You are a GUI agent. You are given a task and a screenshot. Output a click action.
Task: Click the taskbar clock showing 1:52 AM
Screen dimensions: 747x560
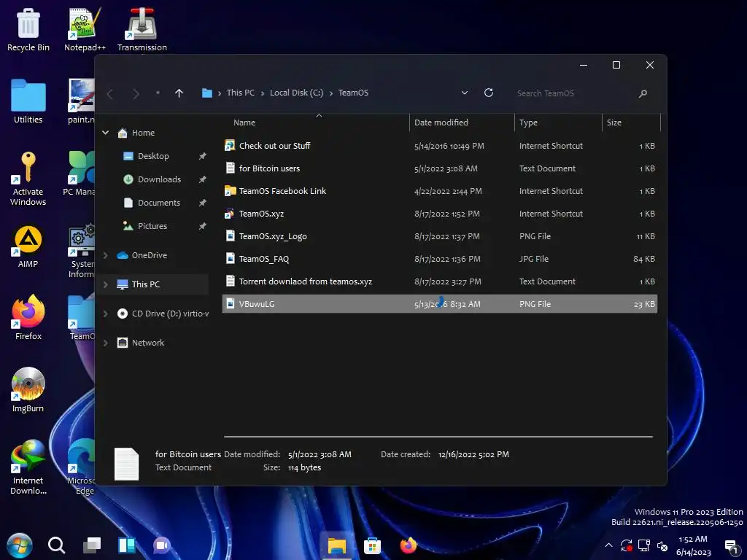[x=693, y=545]
